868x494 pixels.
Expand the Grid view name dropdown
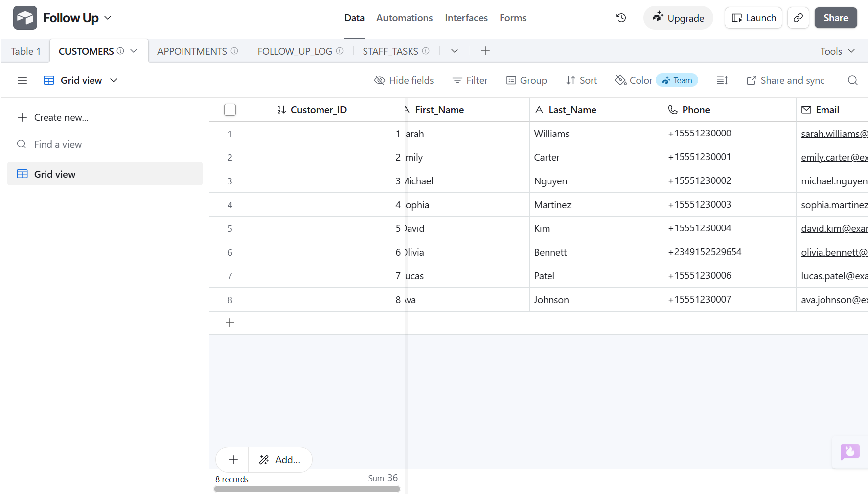[x=114, y=80]
